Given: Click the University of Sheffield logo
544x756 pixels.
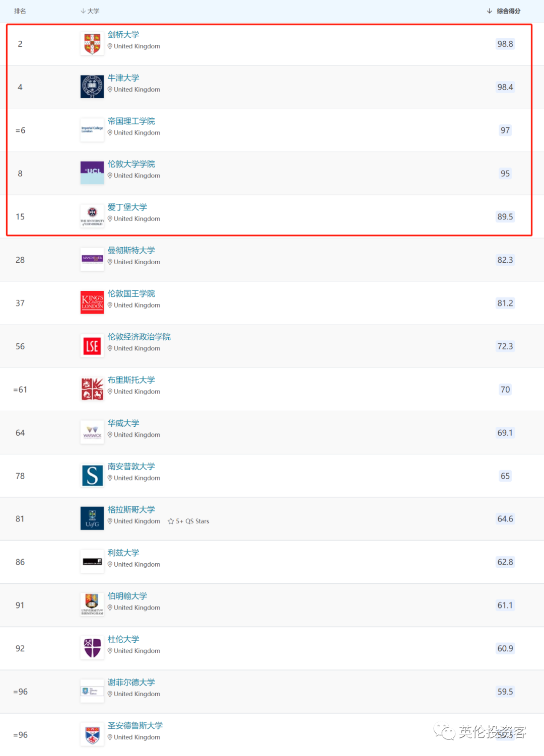Looking at the screenshot, I should 92,692.
